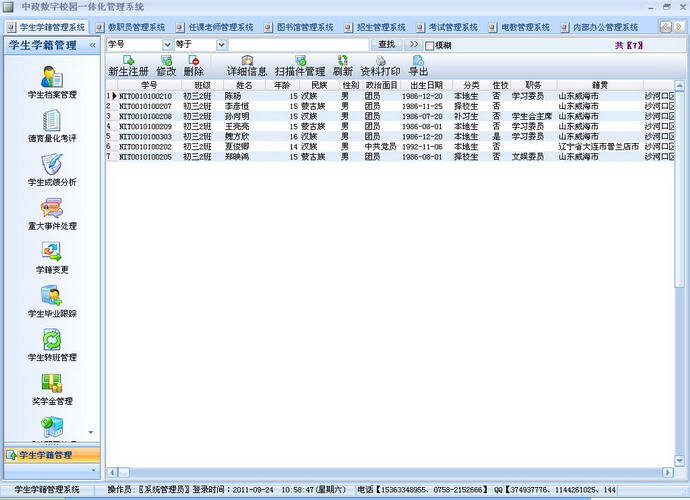The width and height of the screenshot is (690, 500).
Task: Select student ID NIT0010100202
Action: pos(146,147)
